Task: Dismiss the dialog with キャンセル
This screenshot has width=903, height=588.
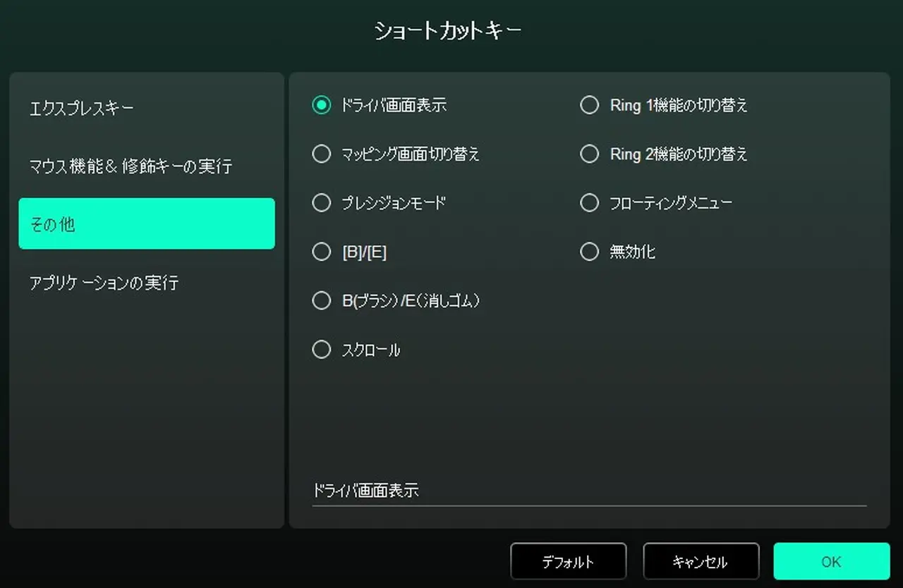Action: coord(701,561)
